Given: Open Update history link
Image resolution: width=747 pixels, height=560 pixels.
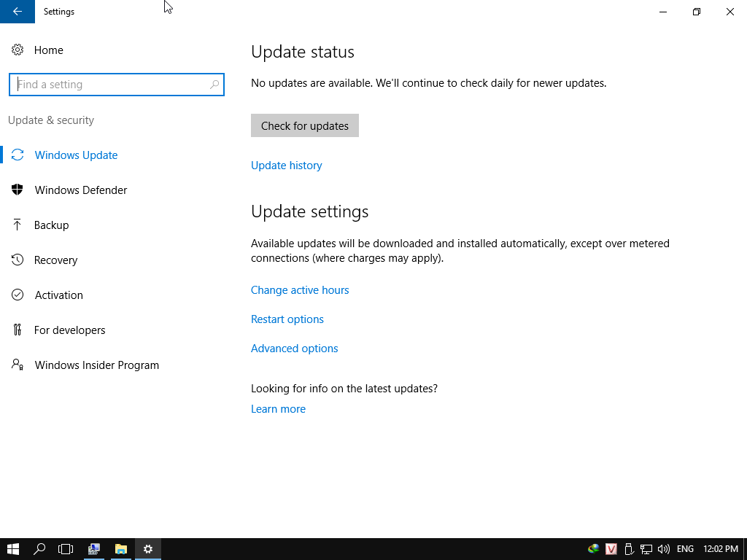Looking at the screenshot, I should pos(286,166).
